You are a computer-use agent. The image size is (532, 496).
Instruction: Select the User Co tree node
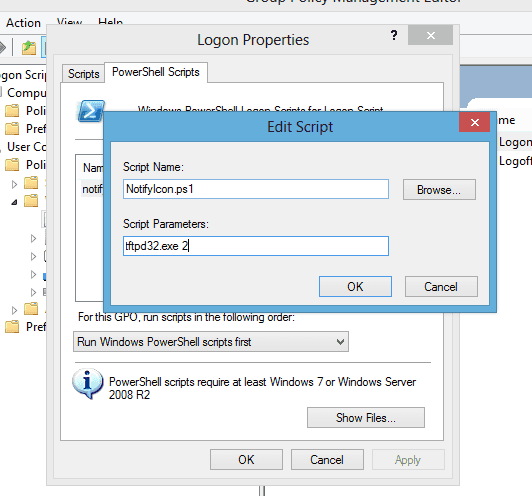[26, 147]
